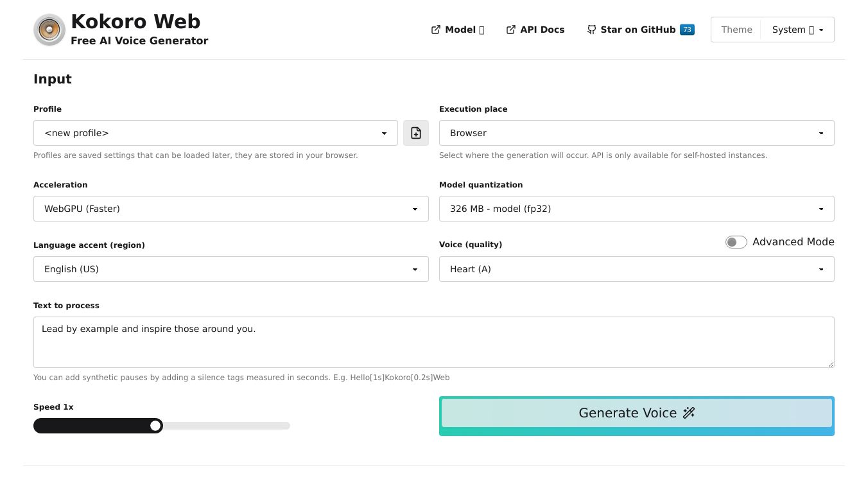Choose a voice from the Heart (A) dropdown
This screenshot has width=868, height=488.
(636, 269)
